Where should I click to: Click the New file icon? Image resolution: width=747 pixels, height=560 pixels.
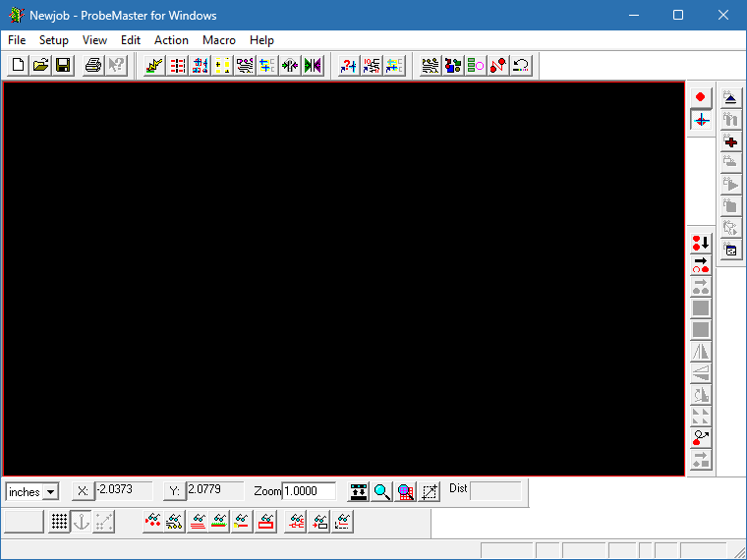tap(18, 66)
